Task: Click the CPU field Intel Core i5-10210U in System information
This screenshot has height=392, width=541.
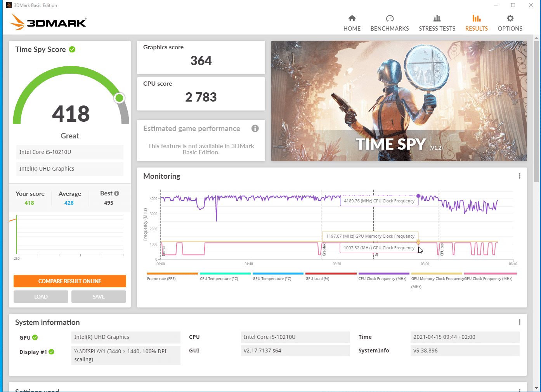Action: tap(295, 337)
